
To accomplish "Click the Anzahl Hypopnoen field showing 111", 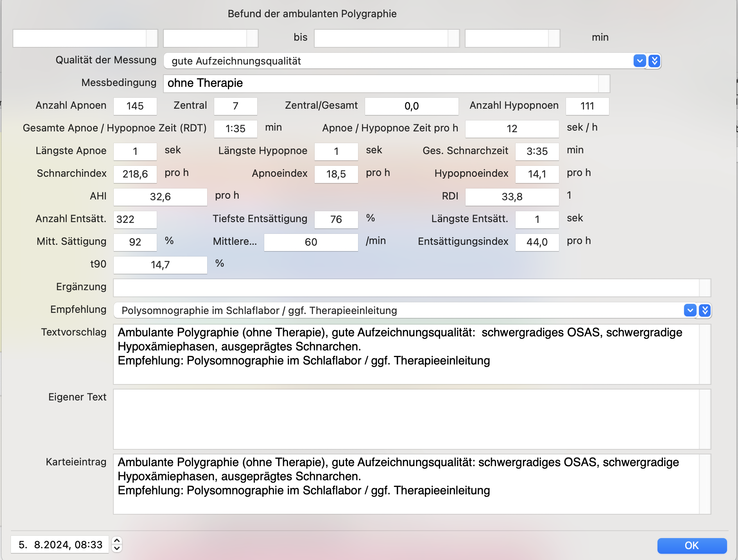I will pos(587,106).
